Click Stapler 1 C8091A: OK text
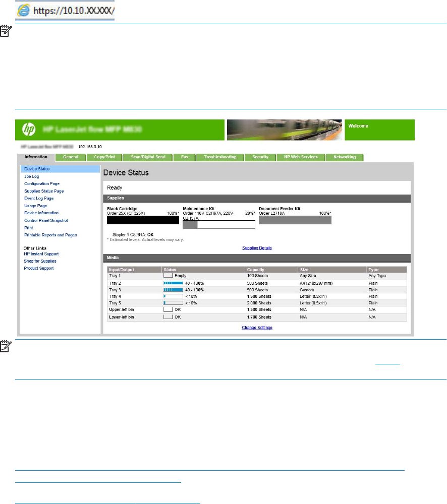The width and height of the screenshot is (447, 504). [x=133, y=235]
